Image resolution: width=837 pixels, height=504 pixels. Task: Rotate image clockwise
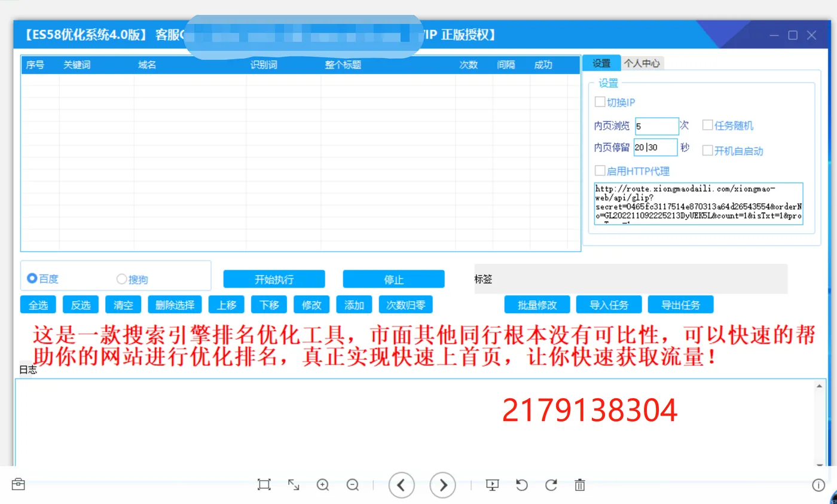(551, 485)
